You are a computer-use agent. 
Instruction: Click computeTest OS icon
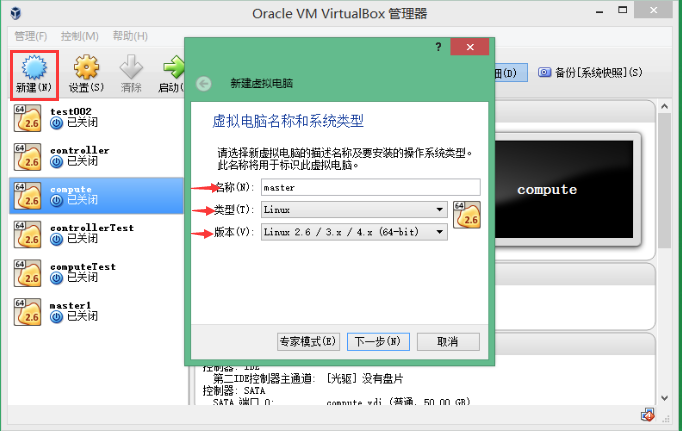(27, 273)
